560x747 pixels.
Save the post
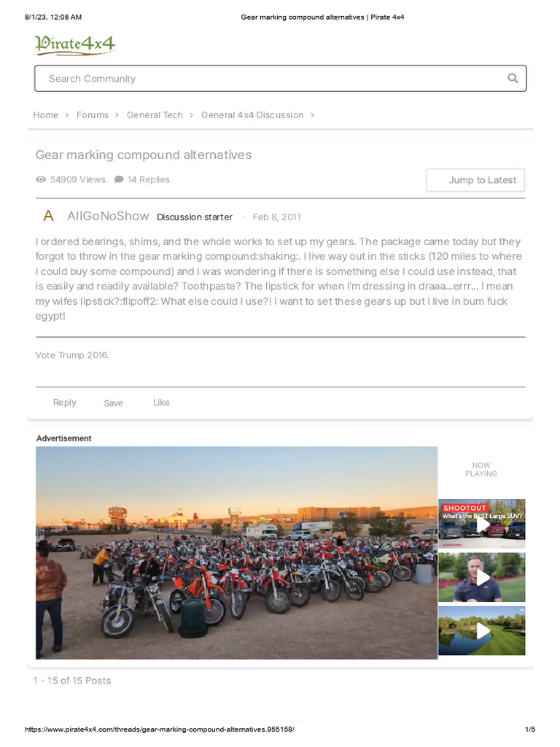click(x=113, y=403)
